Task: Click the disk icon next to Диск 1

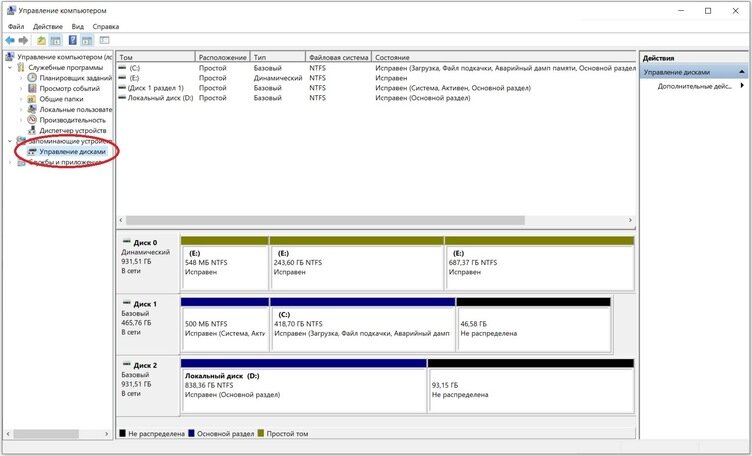Action: (127, 304)
